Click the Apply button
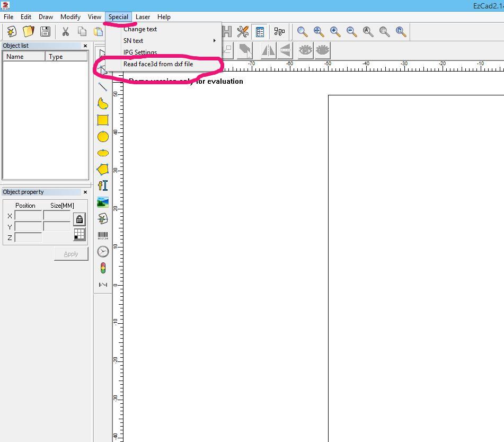This screenshot has width=504, height=442. pos(71,254)
